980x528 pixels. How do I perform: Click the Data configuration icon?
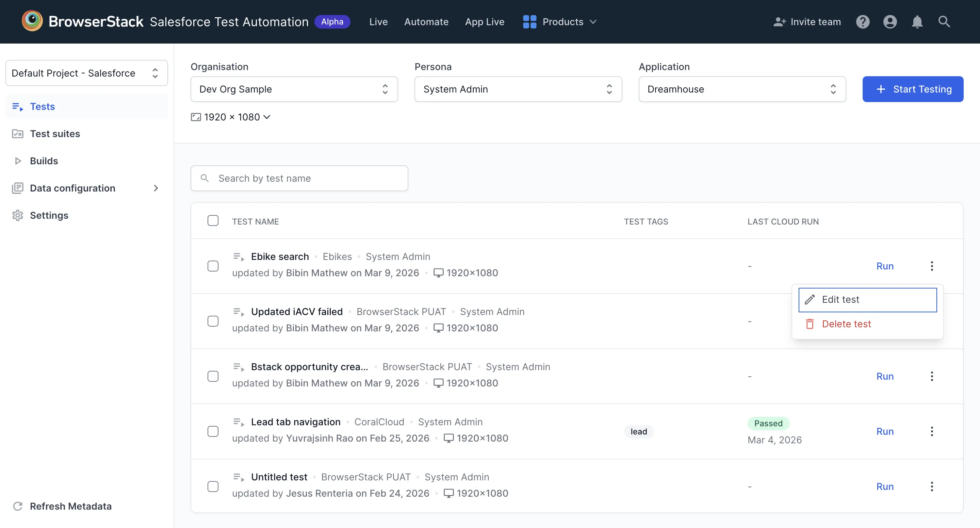[17, 188]
